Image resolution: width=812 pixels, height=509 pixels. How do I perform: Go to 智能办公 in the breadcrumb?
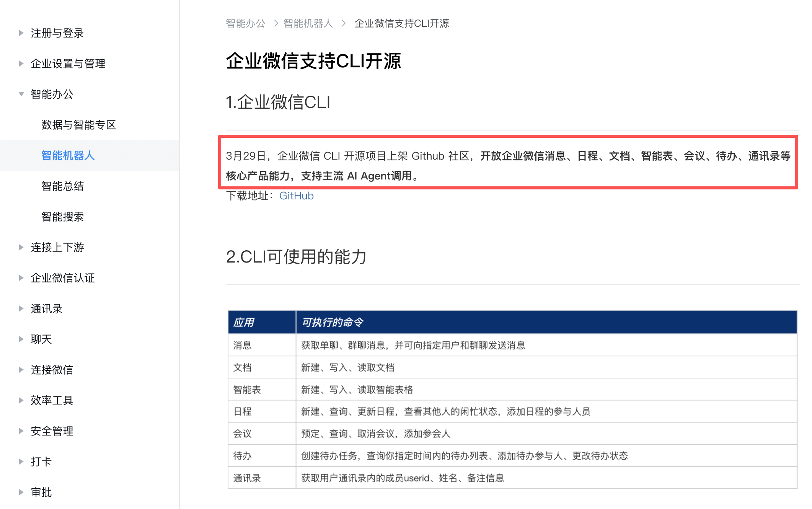pyautogui.click(x=245, y=23)
